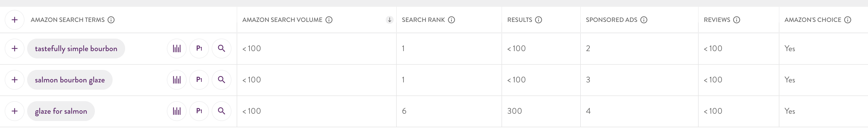The image size is (868, 133).
Task: Click P1 icon for salmon bourbon glaze
Action: 199,80
